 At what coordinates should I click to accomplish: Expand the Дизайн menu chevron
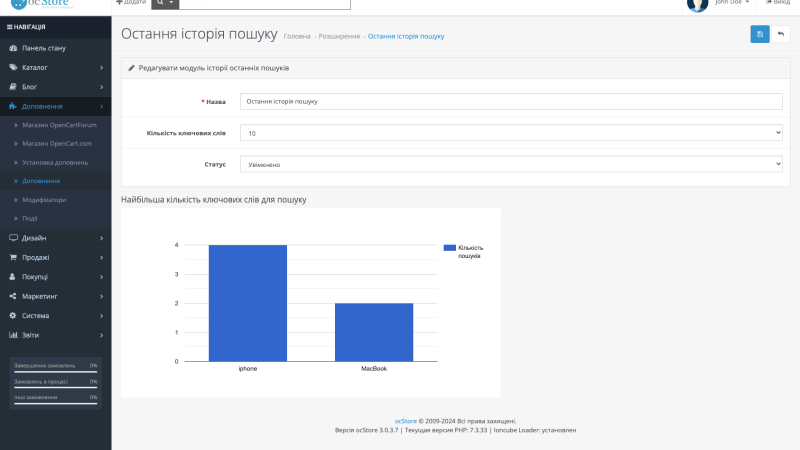[x=102, y=238]
